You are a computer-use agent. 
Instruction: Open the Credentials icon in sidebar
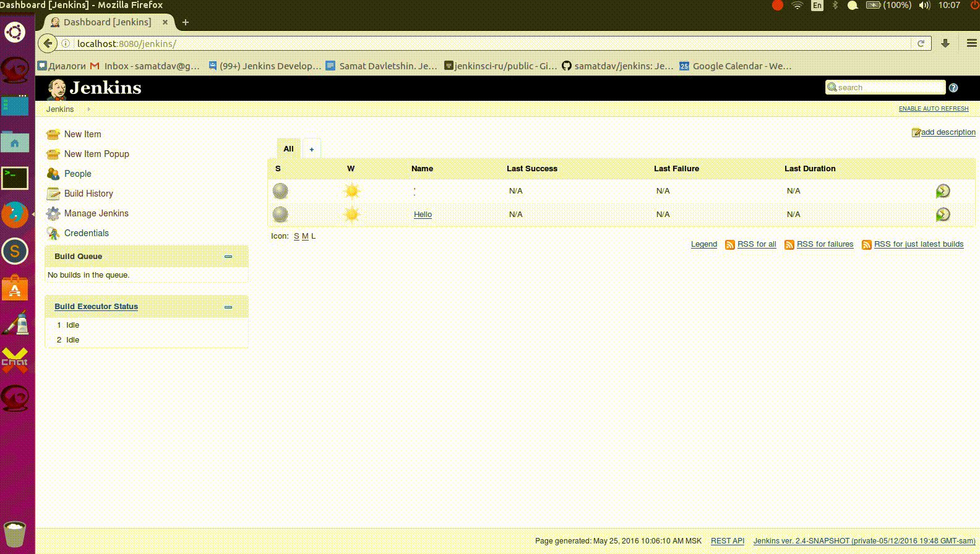(53, 233)
